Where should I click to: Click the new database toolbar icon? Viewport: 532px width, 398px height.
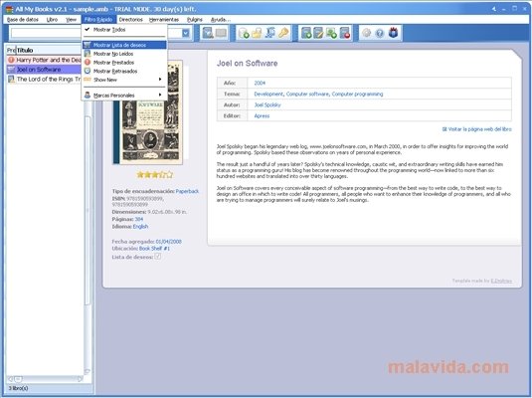point(244,33)
